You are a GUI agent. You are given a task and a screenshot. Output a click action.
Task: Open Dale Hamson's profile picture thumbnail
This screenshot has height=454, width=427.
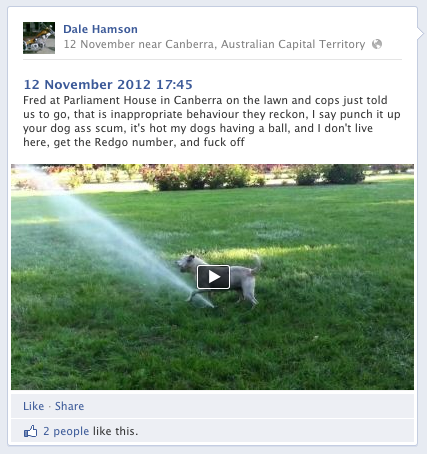pos(39,38)
